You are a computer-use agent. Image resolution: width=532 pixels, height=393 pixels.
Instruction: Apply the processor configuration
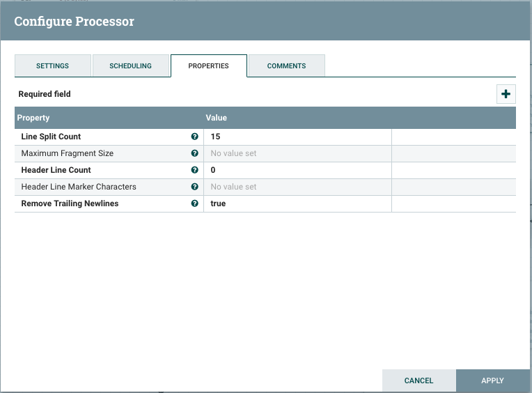tap(492, 380)
